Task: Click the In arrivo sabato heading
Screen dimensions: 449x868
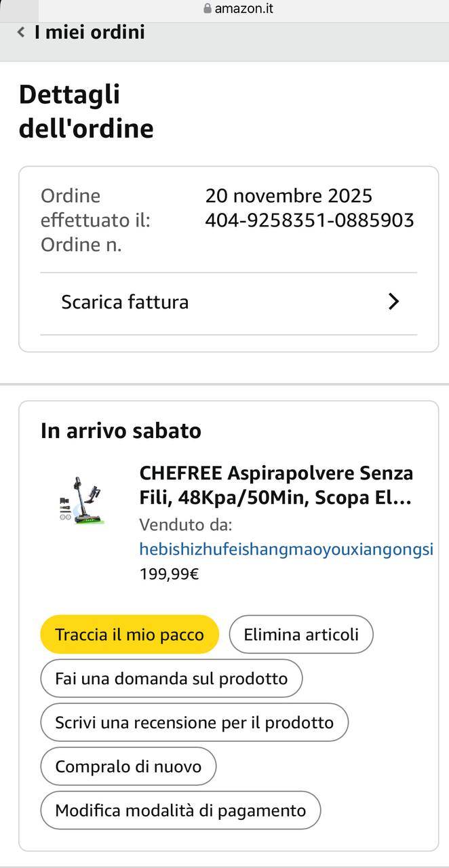Action: 121,431
